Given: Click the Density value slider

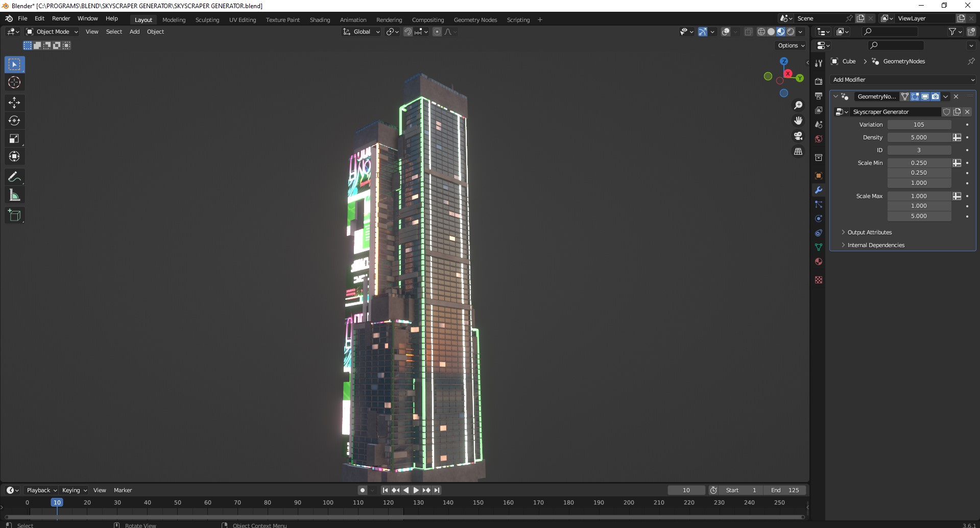Looking at the screenshot, I should (919, 137).
